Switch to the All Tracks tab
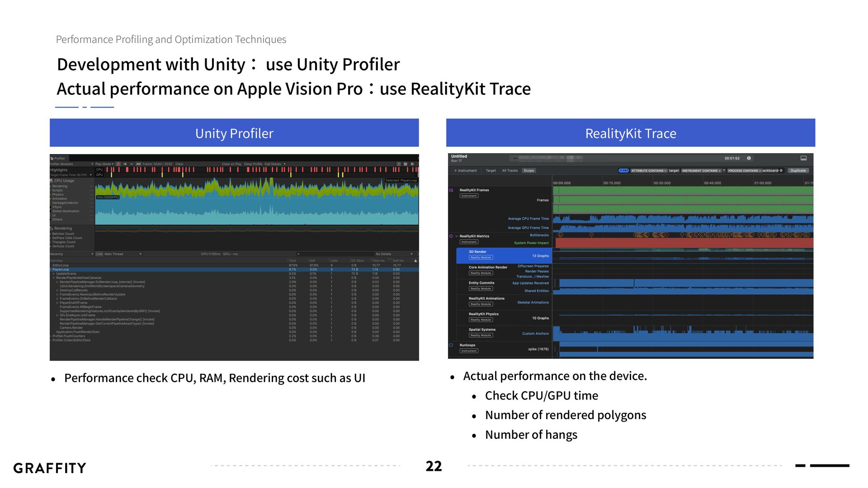The image size is (868, 488). point(509,170)
